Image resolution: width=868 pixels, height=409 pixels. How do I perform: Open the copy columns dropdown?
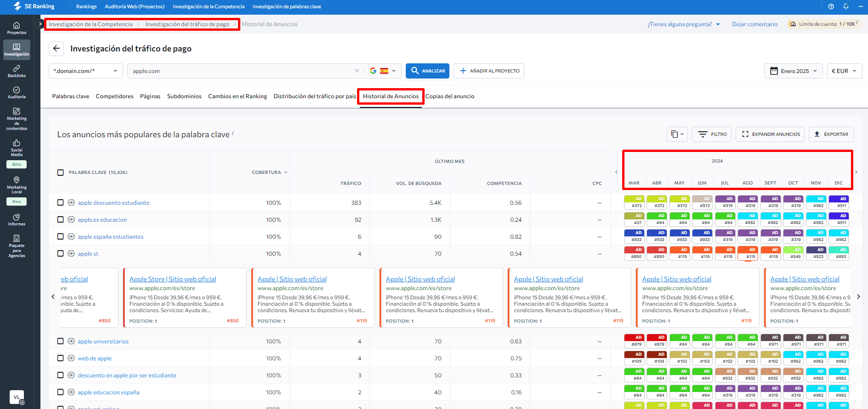pyautogui.click(x=677, y=134)
